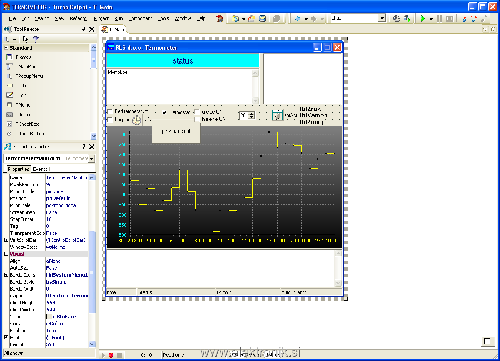Image resolution: width=500 pixels, height=361 pixels.
Task: Toggle the lower-left checkbox beside the timer
Action: pos(110,119)
